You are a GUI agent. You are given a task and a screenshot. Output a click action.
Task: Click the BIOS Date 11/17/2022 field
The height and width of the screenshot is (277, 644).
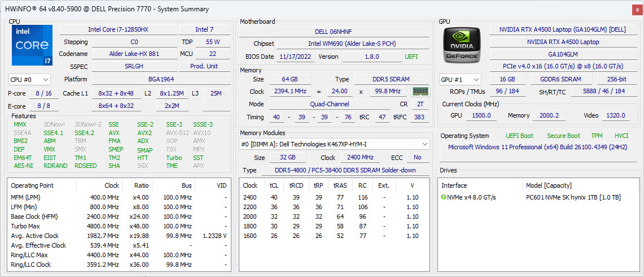point(296,57)
